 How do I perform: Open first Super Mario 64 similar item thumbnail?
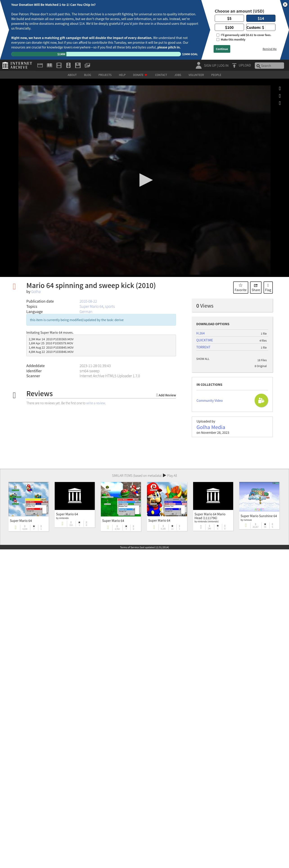point(29,499)
